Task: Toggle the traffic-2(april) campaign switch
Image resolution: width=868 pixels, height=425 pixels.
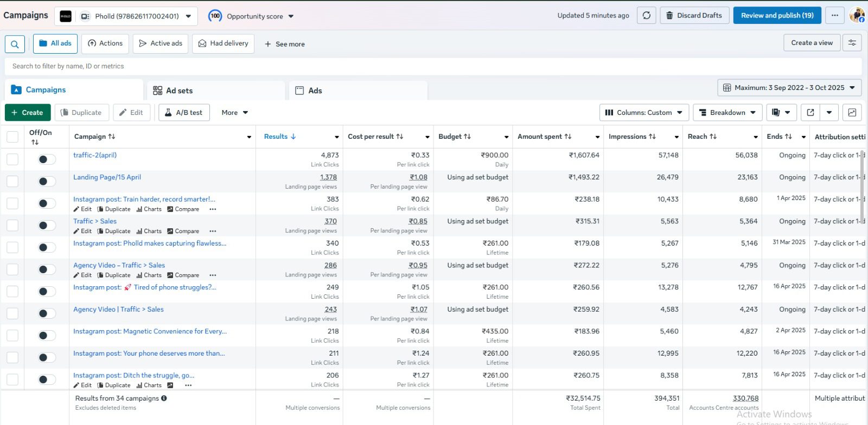Action: point(47,159)
